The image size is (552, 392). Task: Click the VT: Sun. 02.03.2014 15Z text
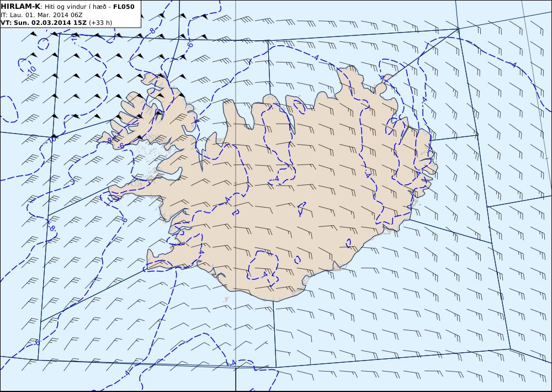pos(44,23)
